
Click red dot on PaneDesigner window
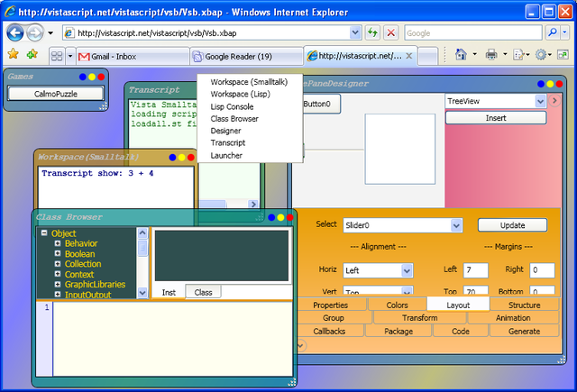pyautogui.click(x=559, y=84)
